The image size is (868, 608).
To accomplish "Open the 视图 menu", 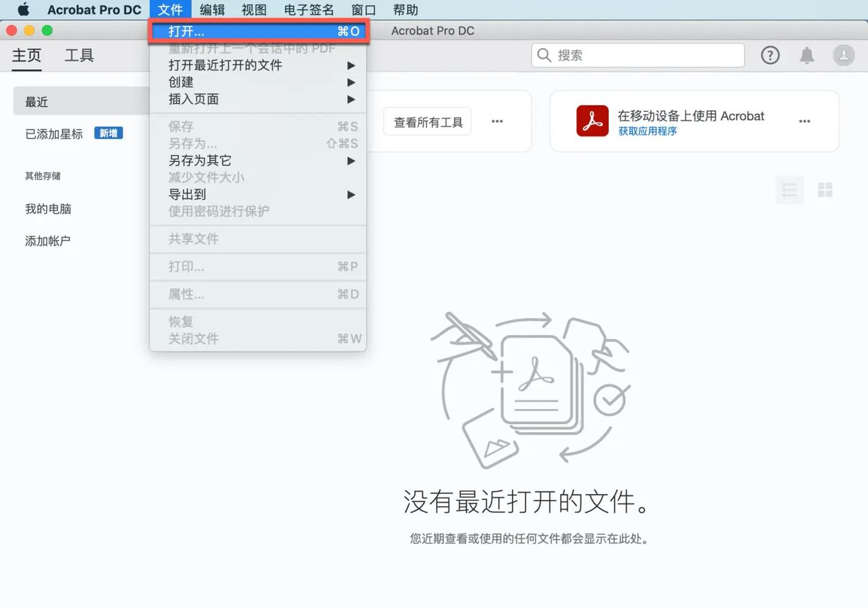I will tap(254, 9).
